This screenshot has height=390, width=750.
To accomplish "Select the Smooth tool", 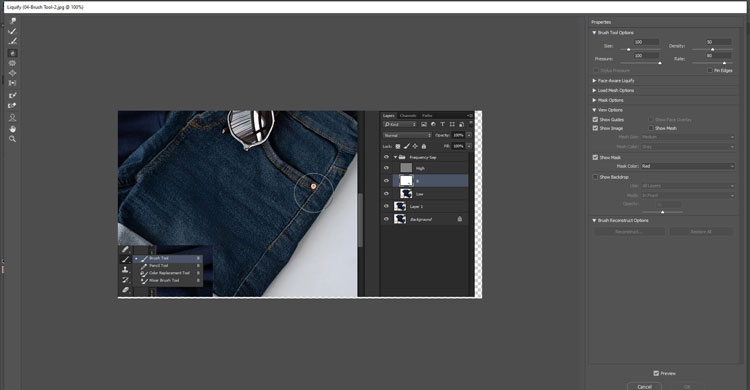I will (x=12, y=42).
